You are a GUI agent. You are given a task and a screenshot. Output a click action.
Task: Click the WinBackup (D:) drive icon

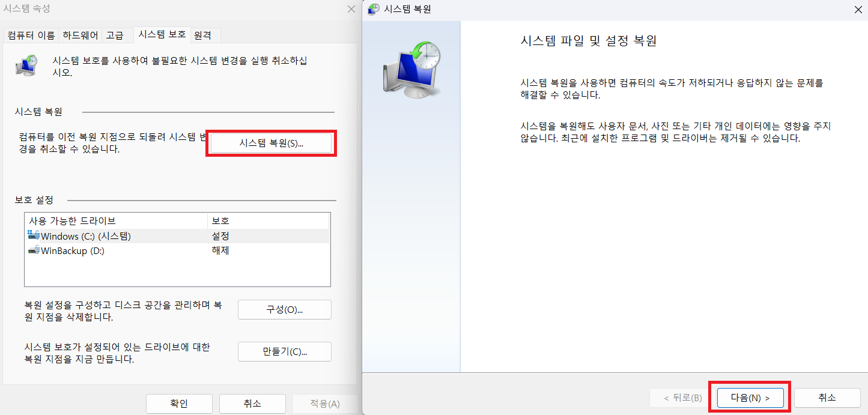(x=34, y=250)
